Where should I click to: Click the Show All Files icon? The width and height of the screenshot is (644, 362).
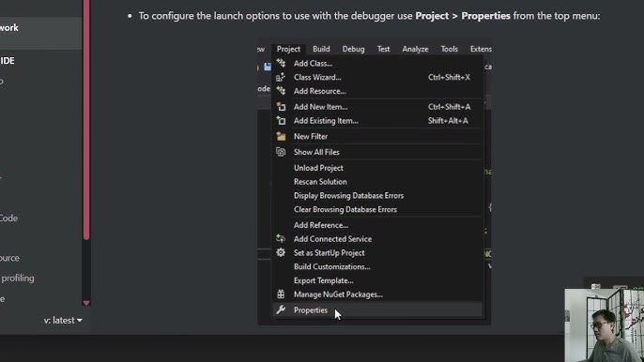point(281,152)
